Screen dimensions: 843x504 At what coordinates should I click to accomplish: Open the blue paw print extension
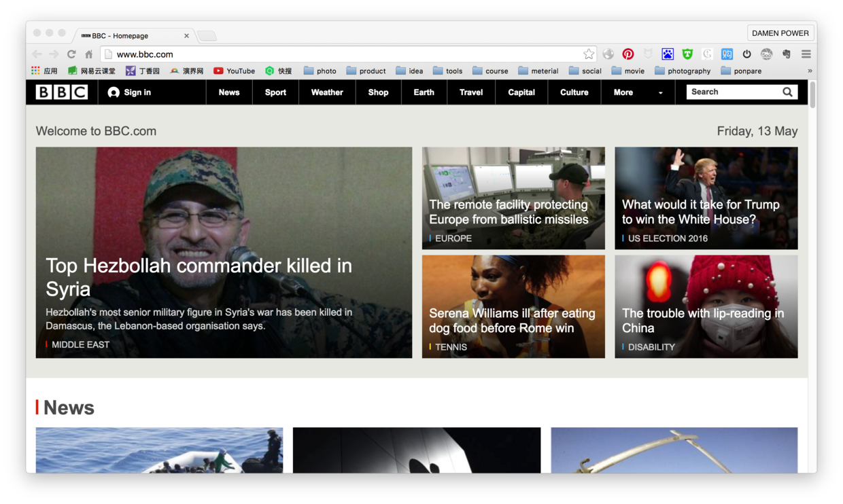pyautogui.click(x=668, y=54)
